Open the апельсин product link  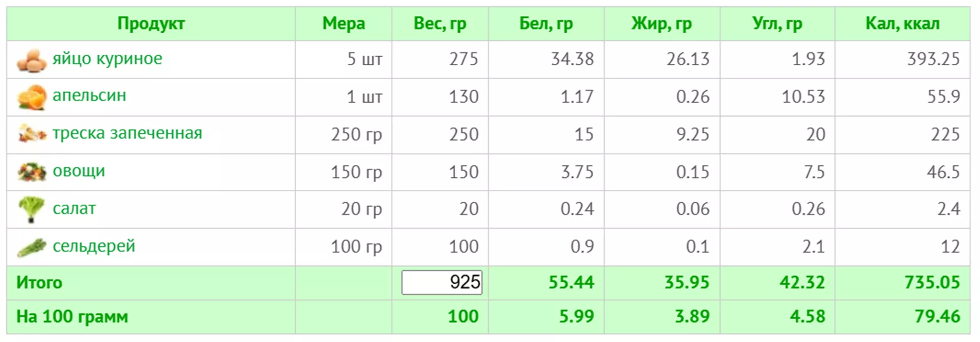point(89,96)
